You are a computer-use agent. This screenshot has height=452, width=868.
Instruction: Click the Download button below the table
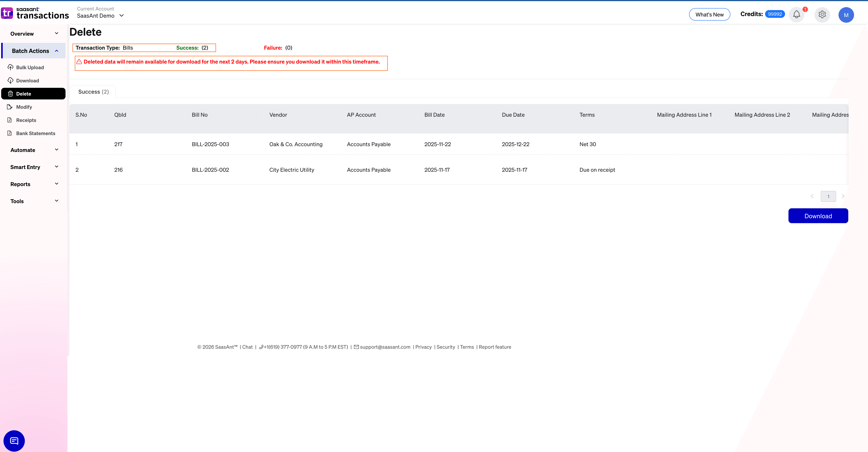coord(818,216)
